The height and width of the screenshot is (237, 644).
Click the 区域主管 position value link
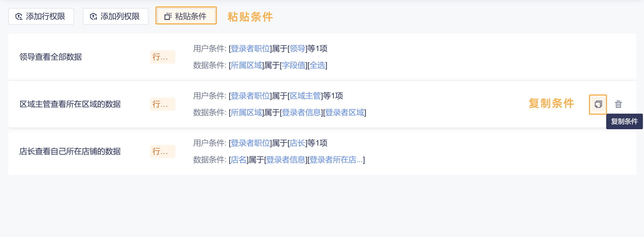pos(305,96)
